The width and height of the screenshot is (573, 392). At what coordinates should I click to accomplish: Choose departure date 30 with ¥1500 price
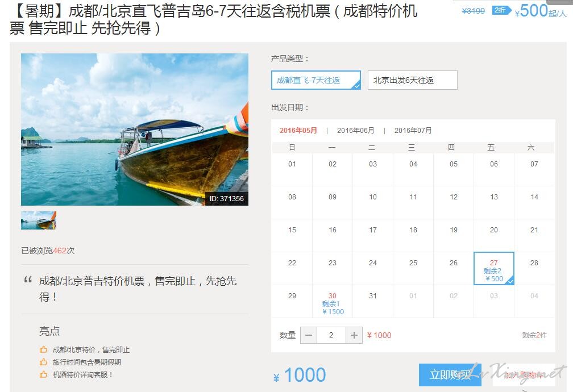(x=333, y=302)
